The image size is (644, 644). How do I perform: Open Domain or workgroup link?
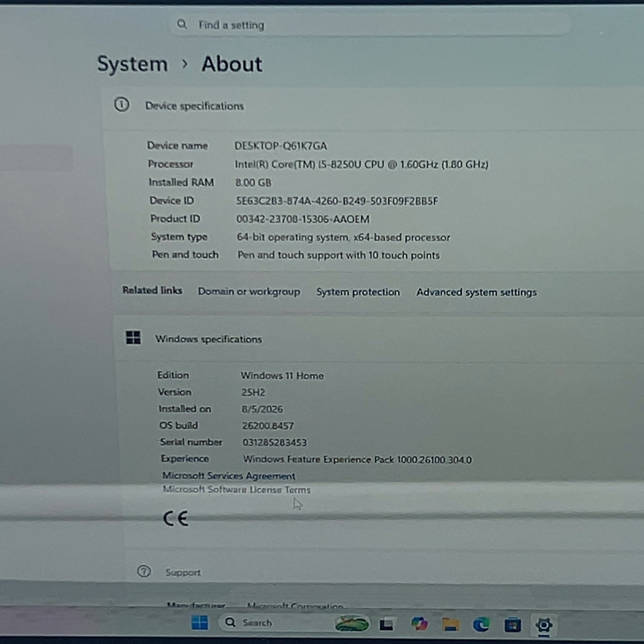tap(249, 292)
